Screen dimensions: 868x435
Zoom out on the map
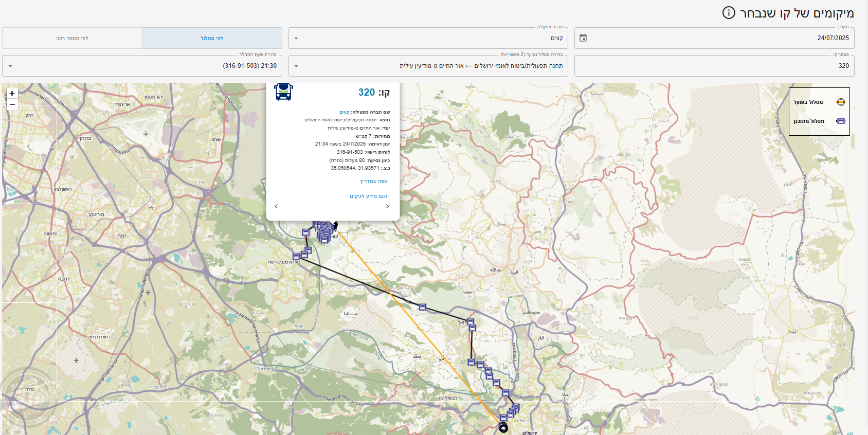pyautogui.click(x=12, y=104)
